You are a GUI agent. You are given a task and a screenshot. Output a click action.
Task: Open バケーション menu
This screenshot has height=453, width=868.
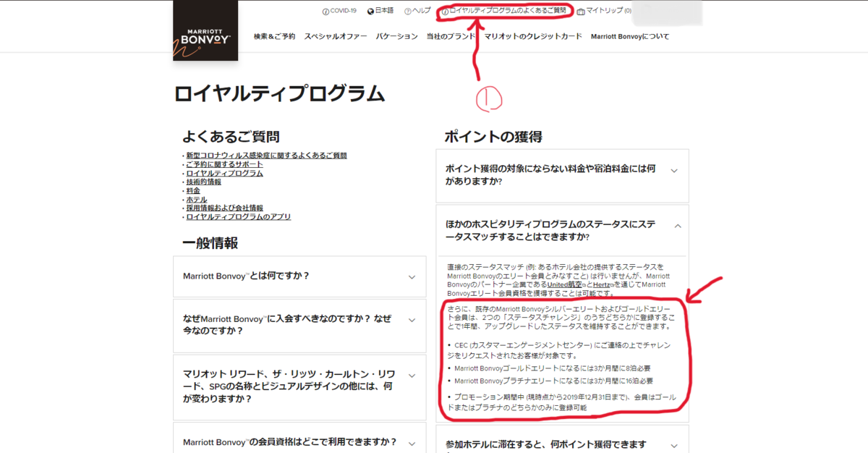(397, 36)
